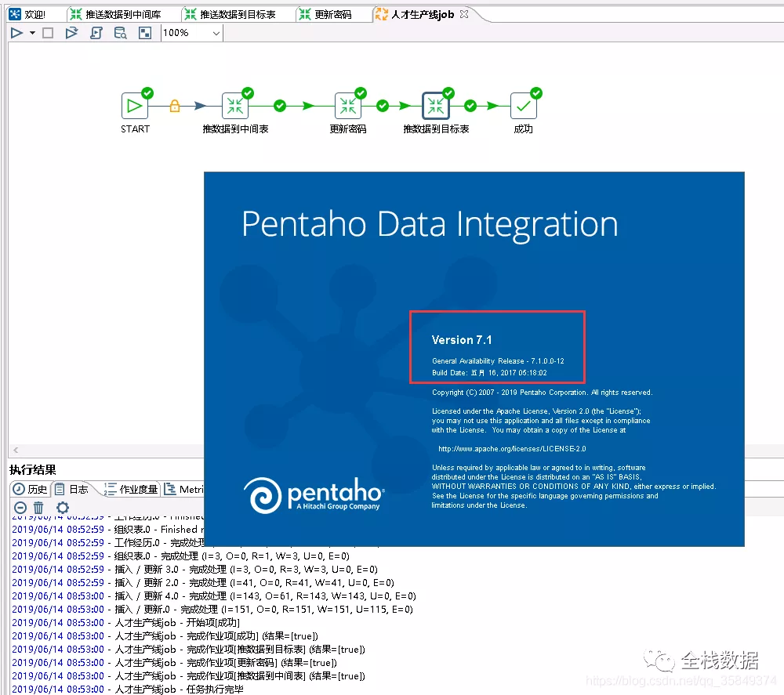Click the hop check icon before 成功 entry
This screenshot has width=784, height=695.
tap(470, 106)
